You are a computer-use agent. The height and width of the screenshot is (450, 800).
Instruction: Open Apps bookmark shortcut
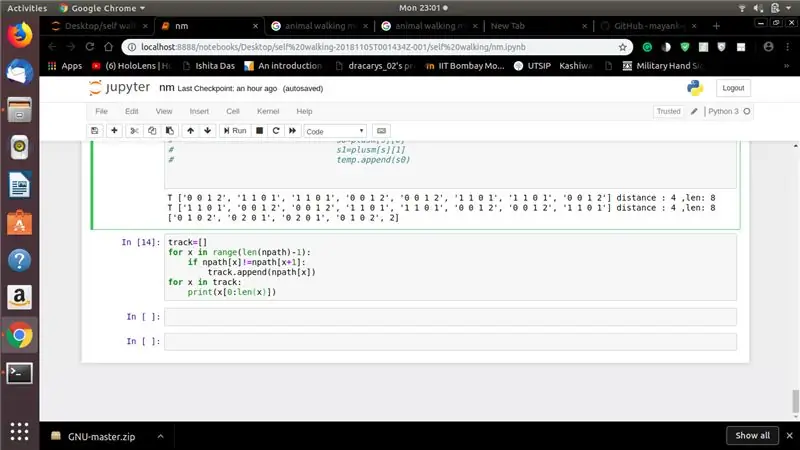[x=65, y=66]
